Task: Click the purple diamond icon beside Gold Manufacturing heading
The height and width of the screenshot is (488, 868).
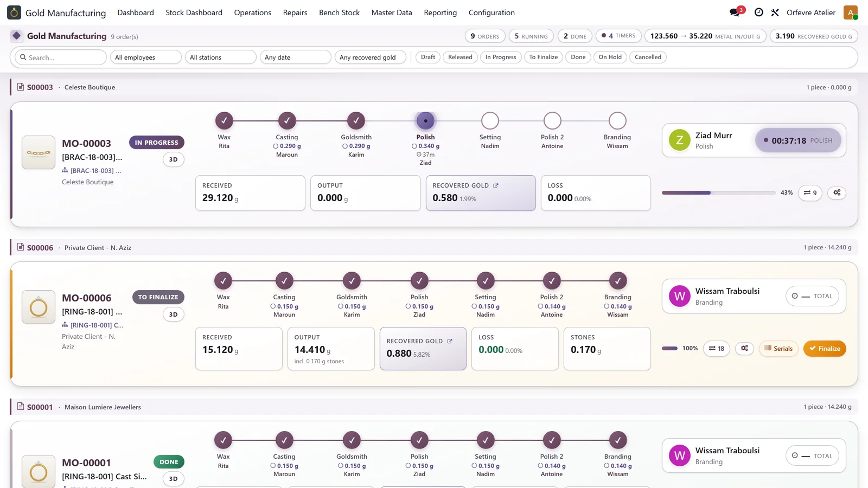Action: click(17, 36)
